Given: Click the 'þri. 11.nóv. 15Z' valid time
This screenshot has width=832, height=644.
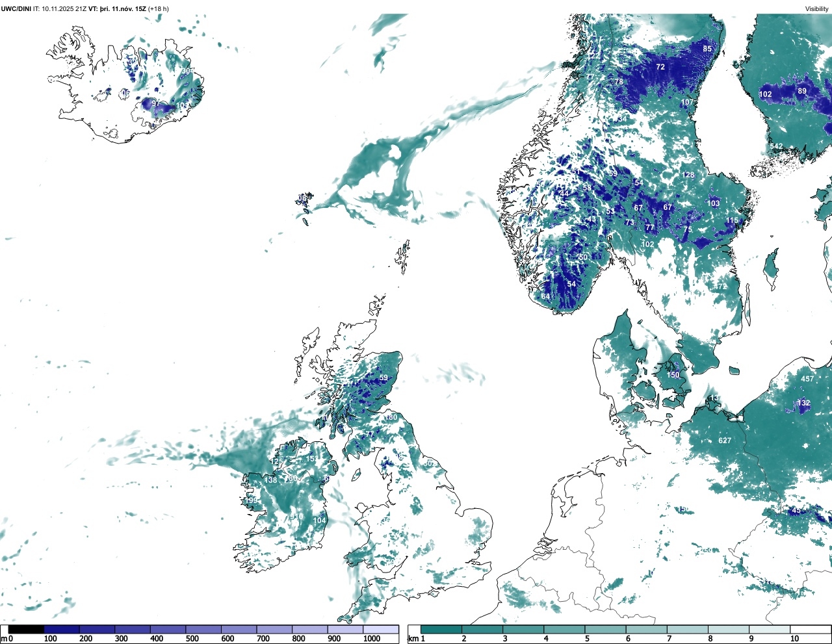Looking at the screenshot, I should tap(123, 9).
